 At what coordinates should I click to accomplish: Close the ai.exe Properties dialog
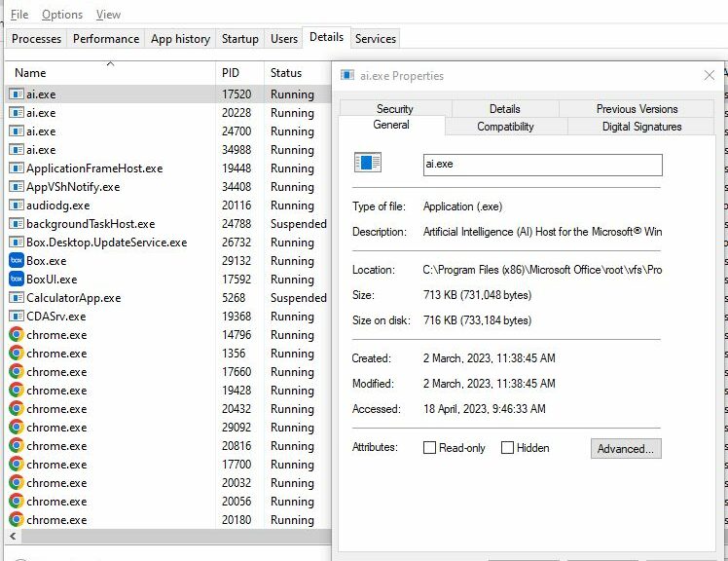click(709, 75)
